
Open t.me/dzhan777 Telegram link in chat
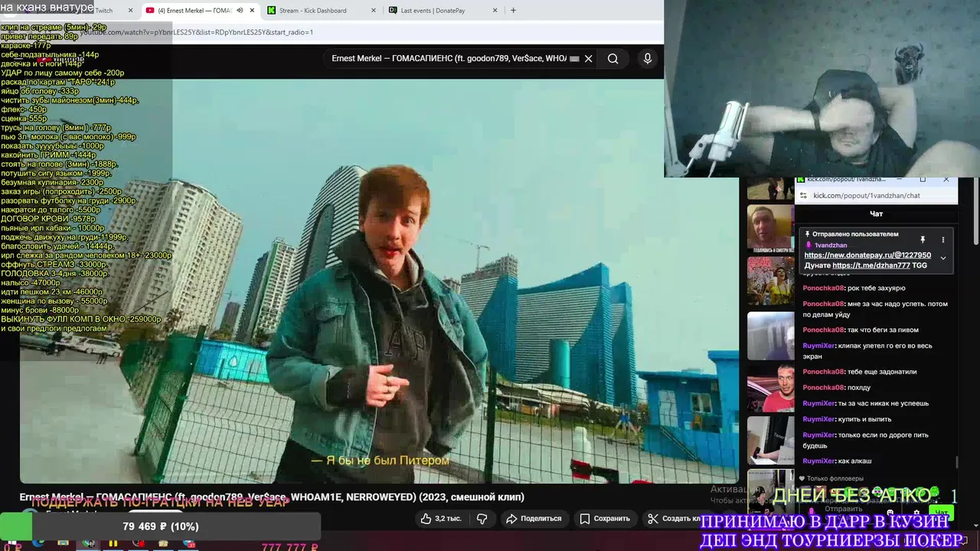point(871,265)
